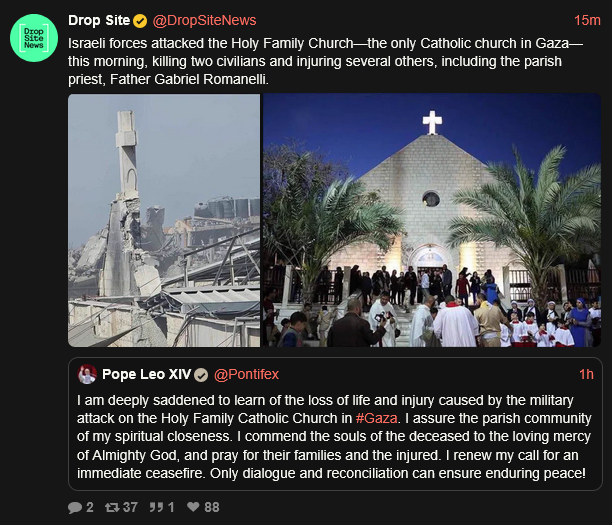This screenshot has width=612, height=525.
Task: Click the Drop Site post body text
Action: (x=326, y=61)
